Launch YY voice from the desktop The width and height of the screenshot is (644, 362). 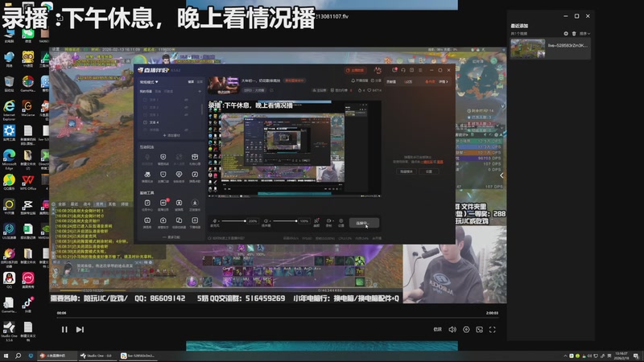click(x=28, y=60)
